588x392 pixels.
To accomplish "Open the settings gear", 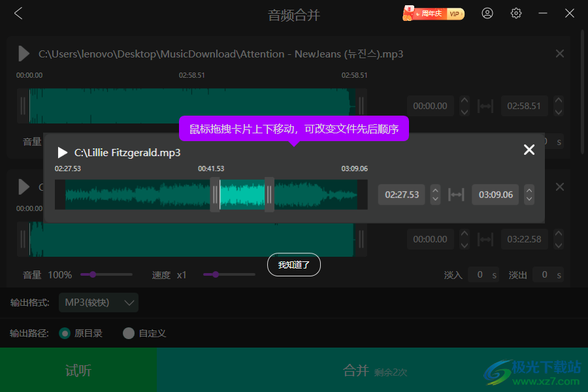I will (x=515, y=13).
